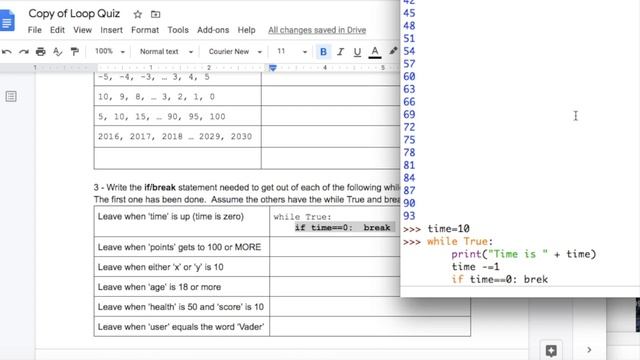The width and height of the screenshot is (640, 360).
Task: Open the Google Docs home icon
Action: (x=7, y=20)
